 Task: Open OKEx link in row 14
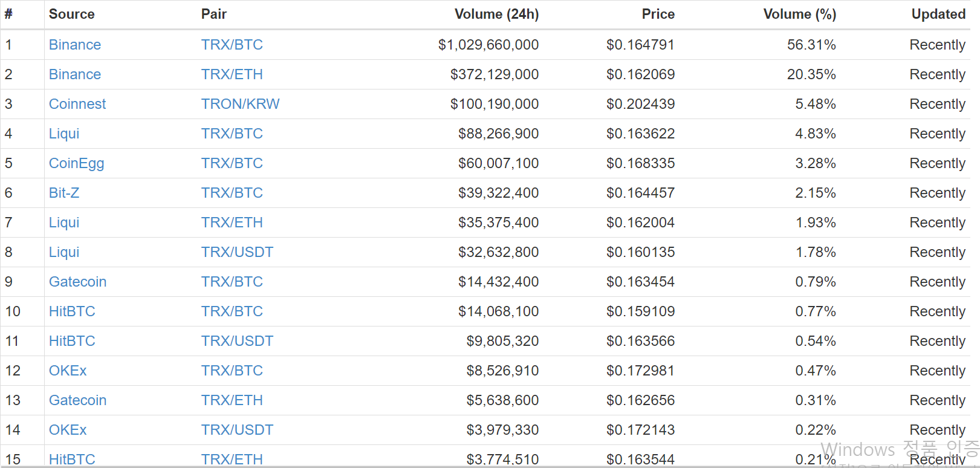tap(68, 430)
